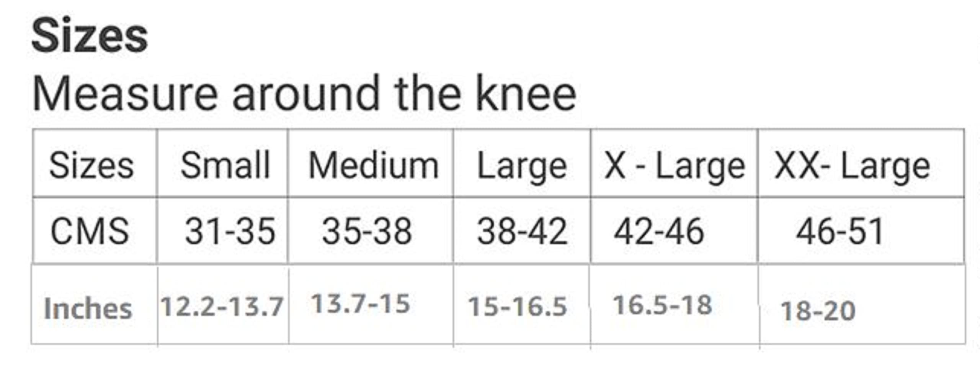The height and width of the screenshot is (389, 980).
Task: Click the Inches row label
Action: pos(88,309)
